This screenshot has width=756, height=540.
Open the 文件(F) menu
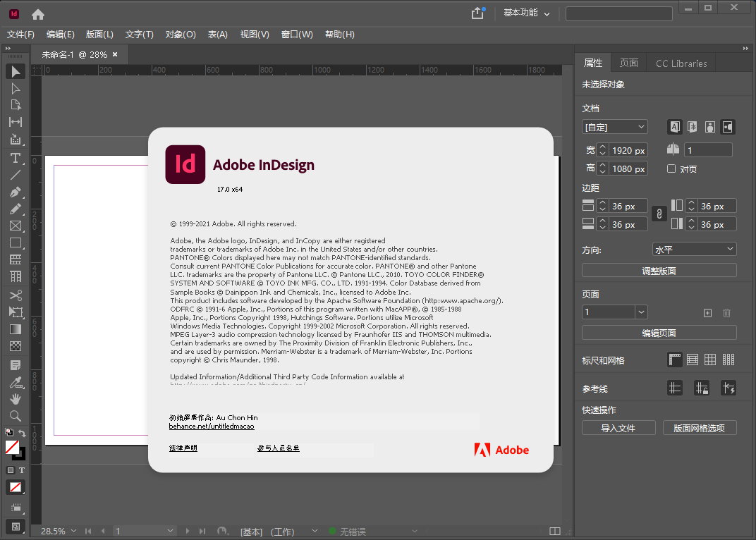point(20,35)
